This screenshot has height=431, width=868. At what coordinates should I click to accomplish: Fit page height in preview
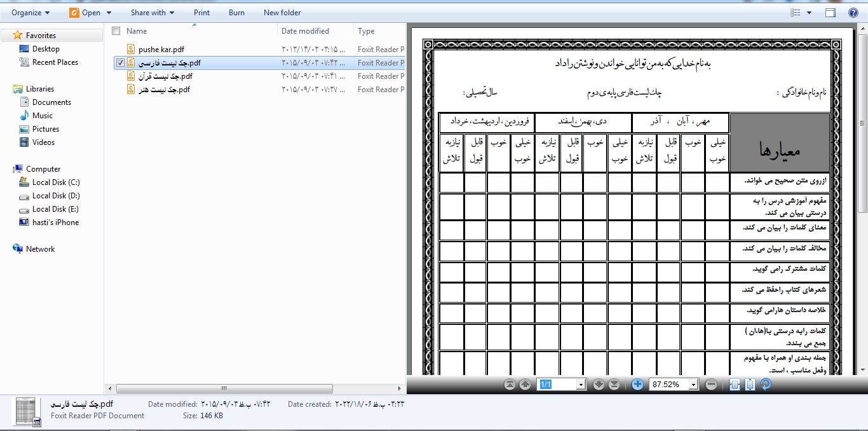click(x=750, y=385)
